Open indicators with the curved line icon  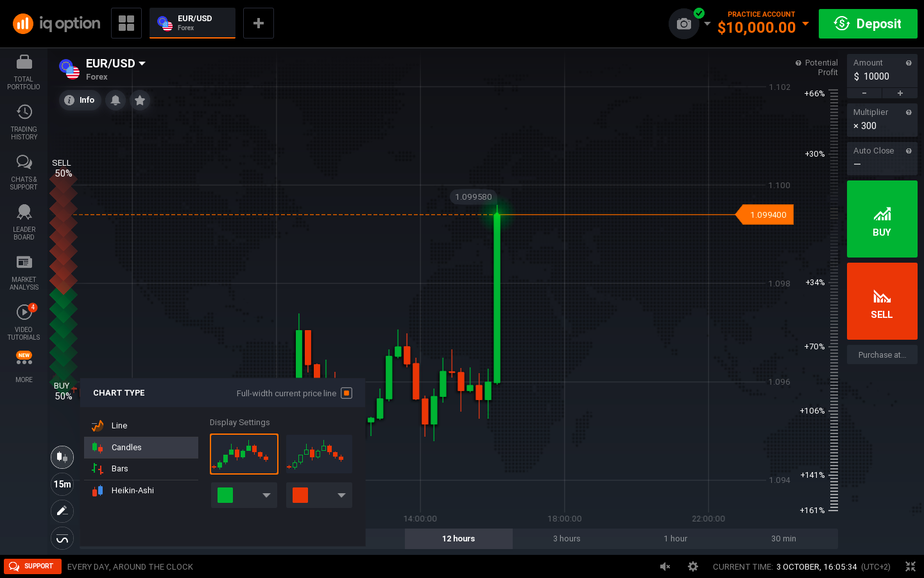62,538
